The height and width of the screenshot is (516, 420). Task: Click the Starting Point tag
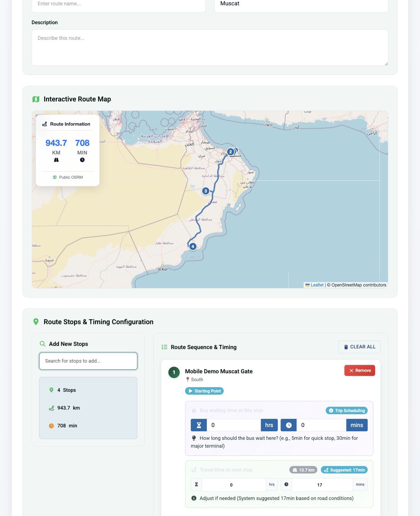coord(204,391)
